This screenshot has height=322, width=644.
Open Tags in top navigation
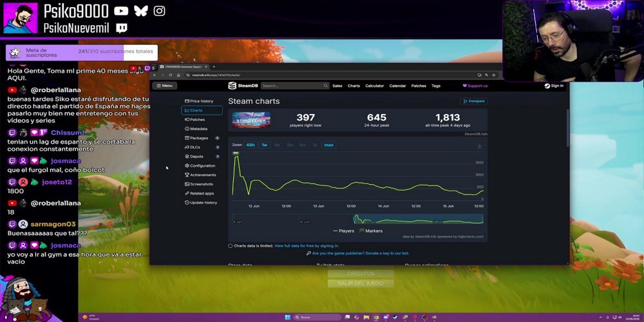(x=436, y=86)
